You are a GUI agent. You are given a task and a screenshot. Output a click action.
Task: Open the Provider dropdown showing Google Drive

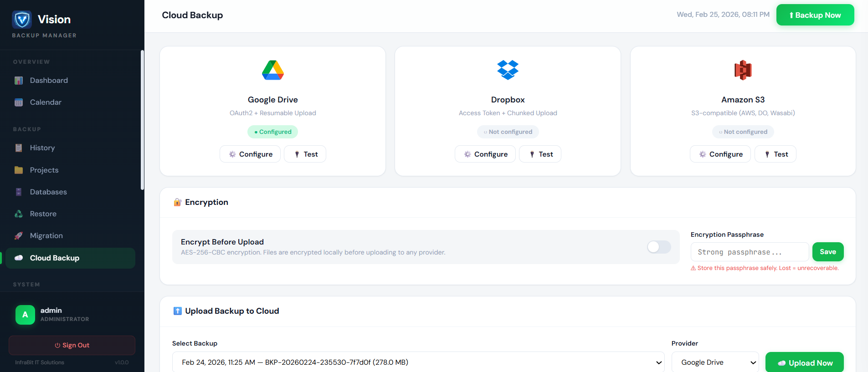coord(715,362)
